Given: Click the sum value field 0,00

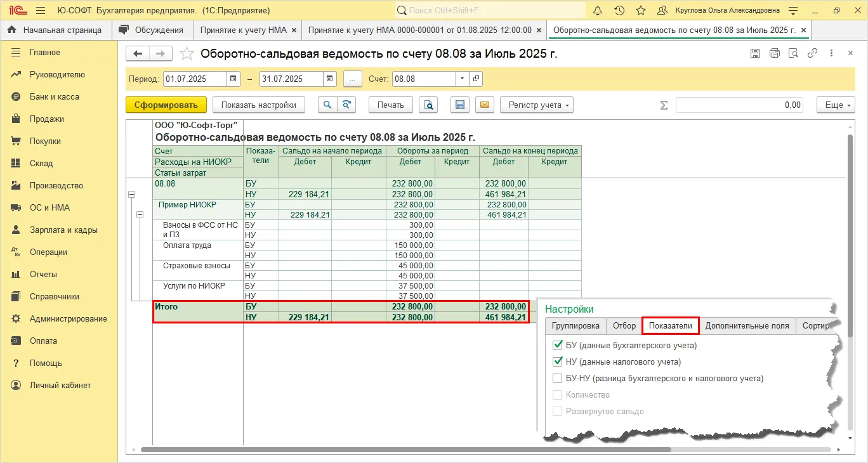Looking at the screenshot, I should (739, 105).
